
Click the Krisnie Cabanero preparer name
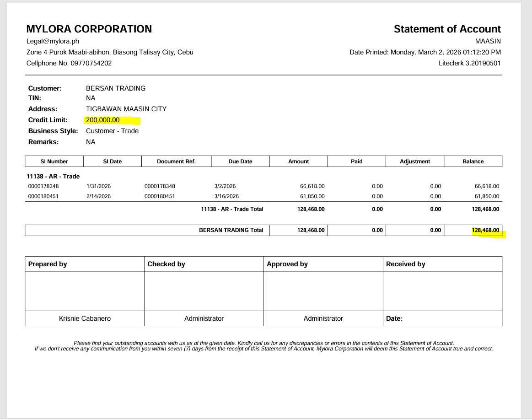pos(85,318)
